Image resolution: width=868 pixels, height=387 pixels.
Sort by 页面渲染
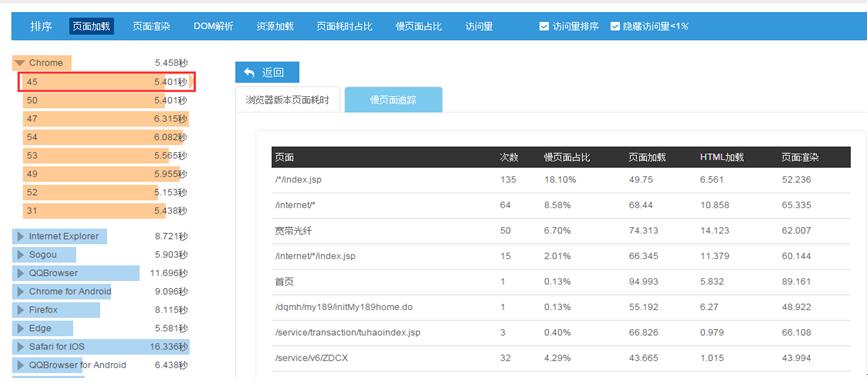(151, 26)
